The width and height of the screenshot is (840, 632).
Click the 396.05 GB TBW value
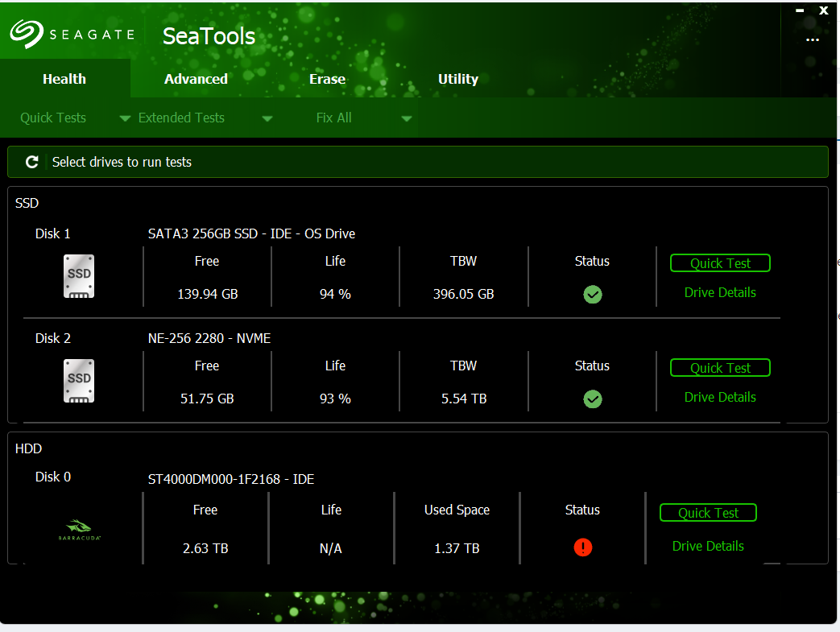[x=463, y=294]
